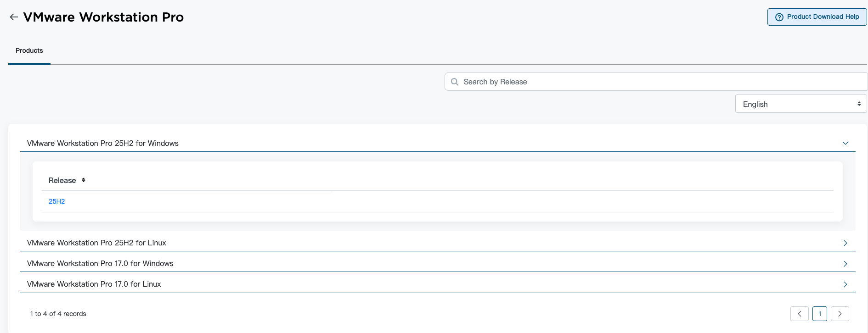
Task: Click the Release column header label
Action: [62, 181]
